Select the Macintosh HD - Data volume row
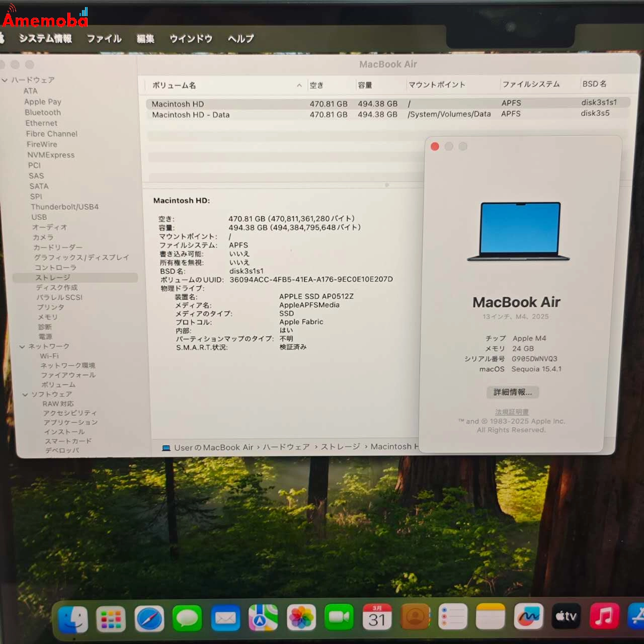The image size is (644, 644). [x=191, y=114]
